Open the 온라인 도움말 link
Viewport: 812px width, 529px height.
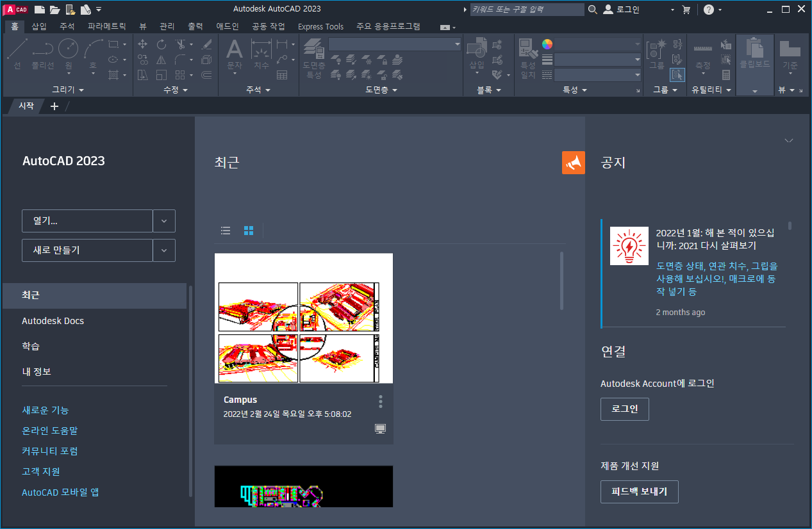coord(50,430)
